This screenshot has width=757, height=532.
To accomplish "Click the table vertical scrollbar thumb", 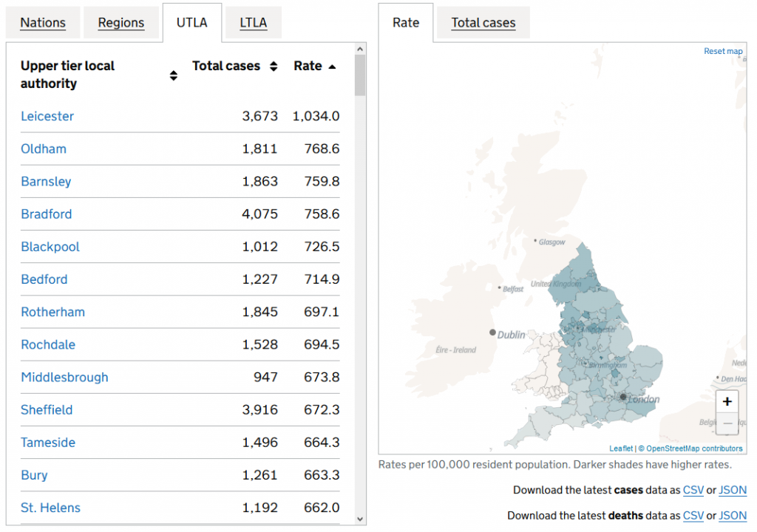I will point(360,75).
